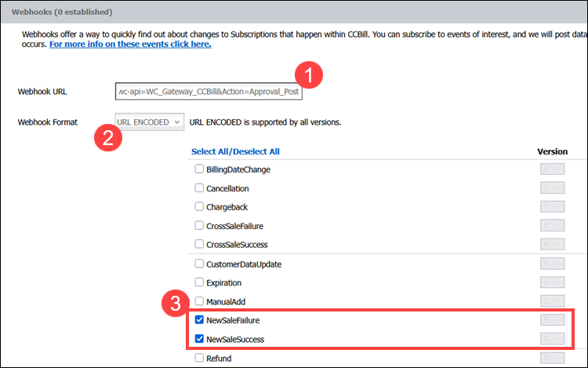588x368 pixels.
Task: Open NewSaleSuccess version dropdown
Action: 552,338
